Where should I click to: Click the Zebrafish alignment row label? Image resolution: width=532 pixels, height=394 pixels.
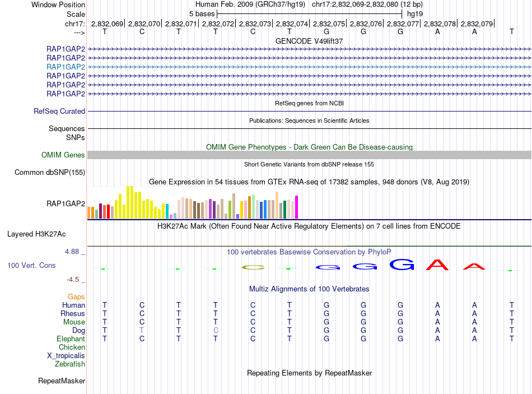tap(70, 364)
